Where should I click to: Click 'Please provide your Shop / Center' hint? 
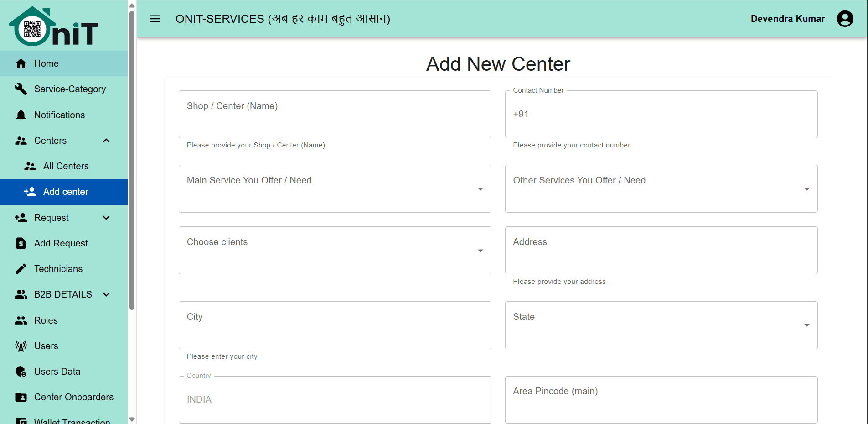tap(256, 145)
